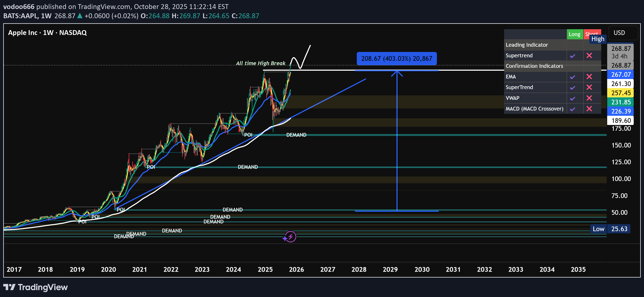Click the red X in the leading Supertrend row

coord(589,56)
